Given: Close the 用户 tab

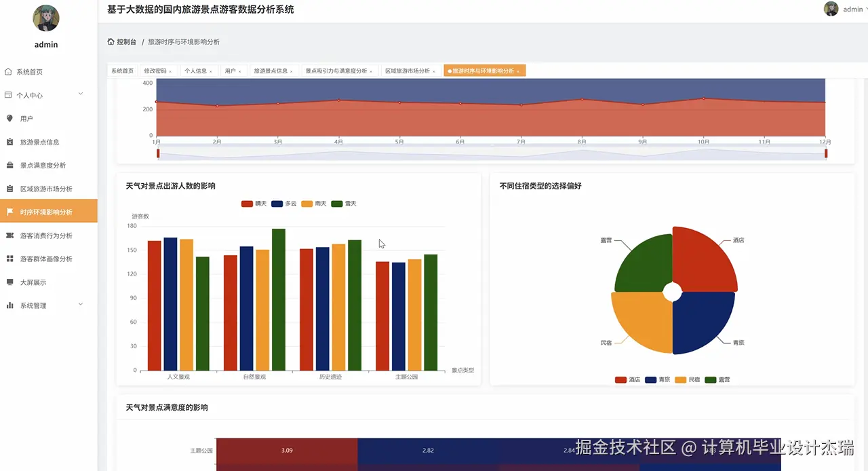Looking at the screenshot, I should 240,71.
